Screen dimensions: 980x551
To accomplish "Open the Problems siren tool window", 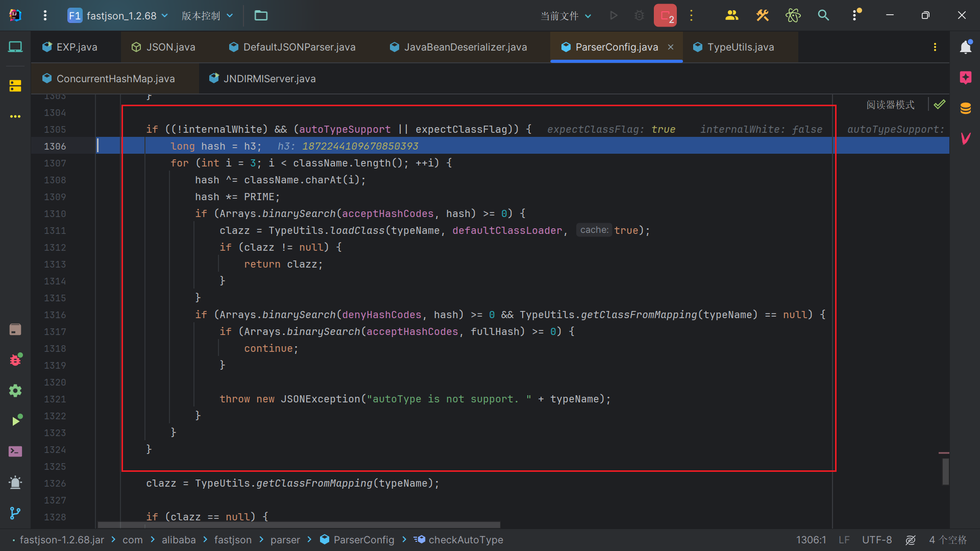I will coord(15,482).
